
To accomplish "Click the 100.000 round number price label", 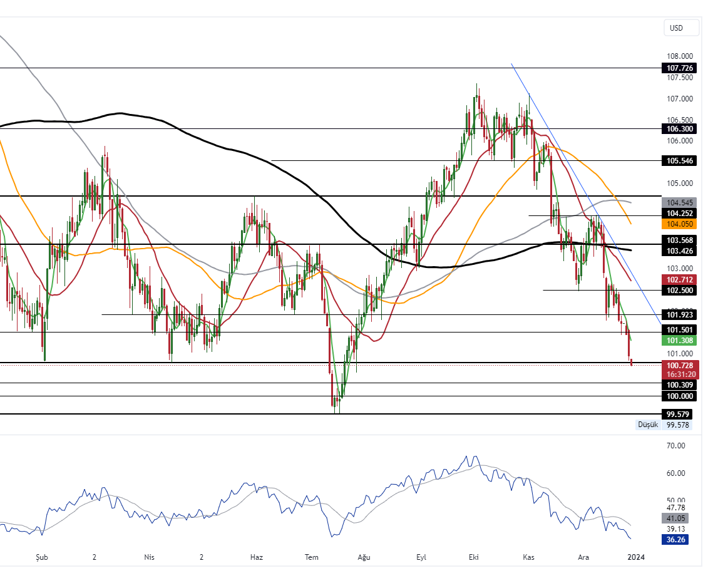I will click(x=680, y=396).
